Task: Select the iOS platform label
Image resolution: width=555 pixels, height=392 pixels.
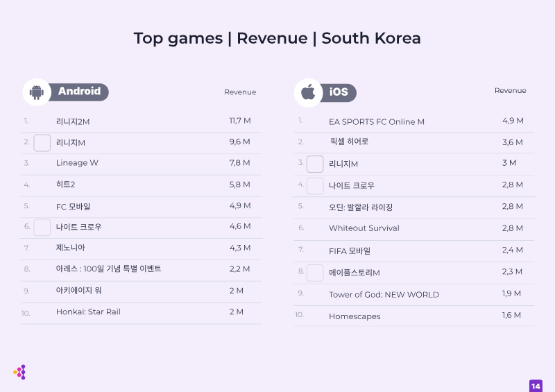Action: click(339, 92)
